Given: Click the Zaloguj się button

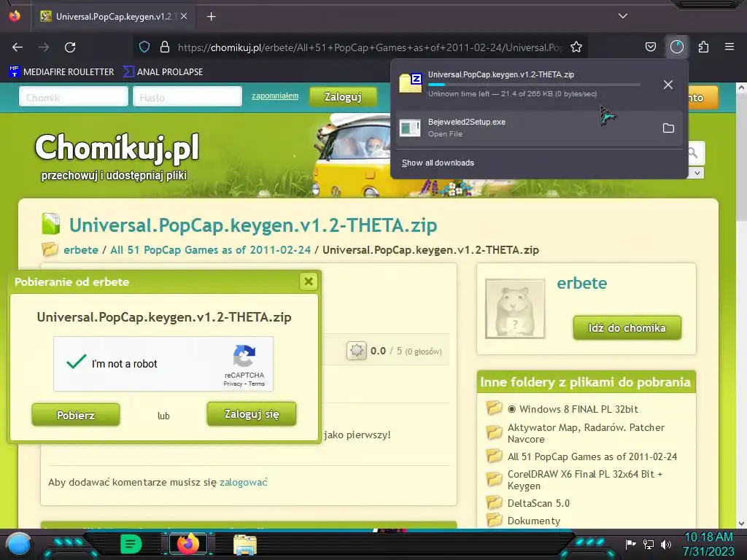Looking at the screenshot, I should point(252,414).
